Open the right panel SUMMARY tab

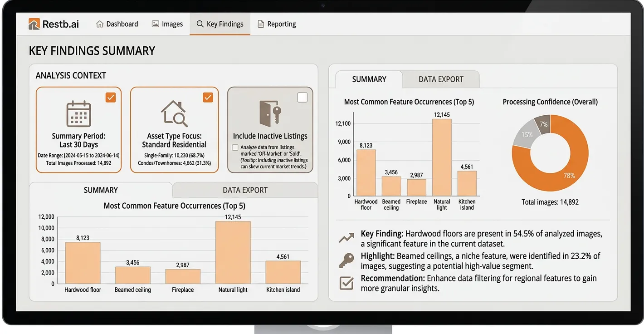pos(369,79)
